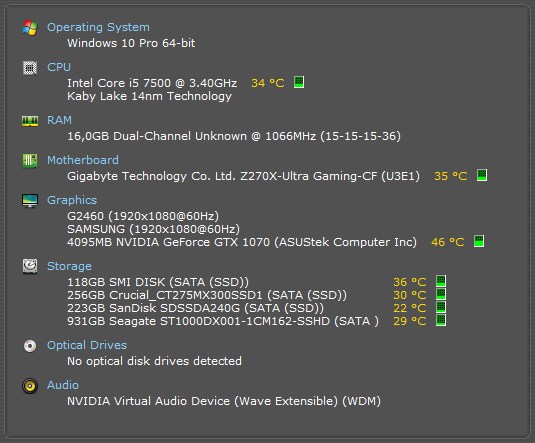
Task: Click the Graphics monitor icon
Action: coord(30,201)
